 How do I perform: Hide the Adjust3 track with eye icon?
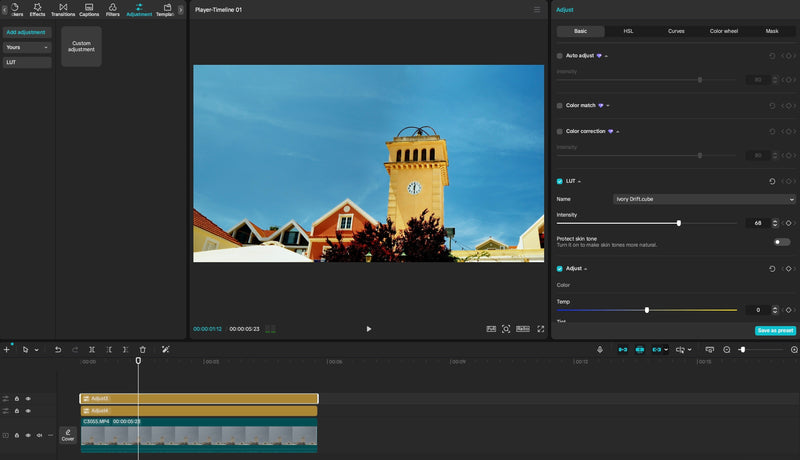pos(28,398)
